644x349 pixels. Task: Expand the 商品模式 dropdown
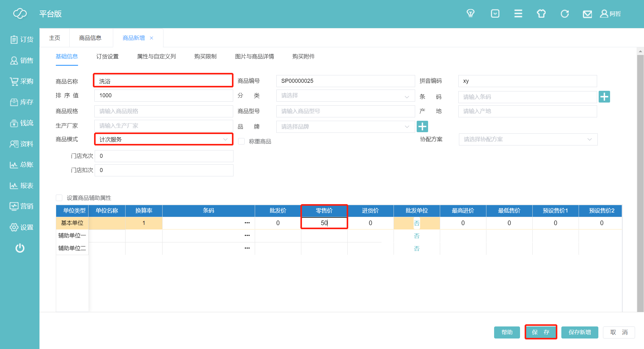pyautogui.click(x=163, y=139)
